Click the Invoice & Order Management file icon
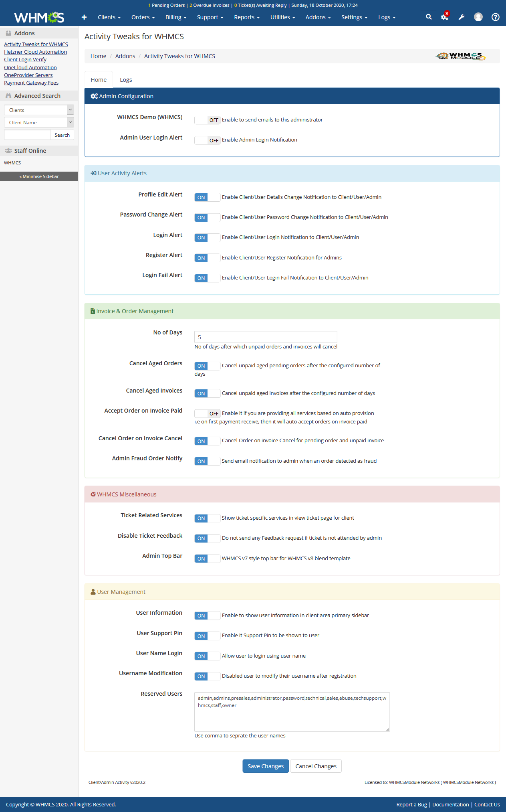The height and width of the screenshot is (812, 506). (93, 311)
